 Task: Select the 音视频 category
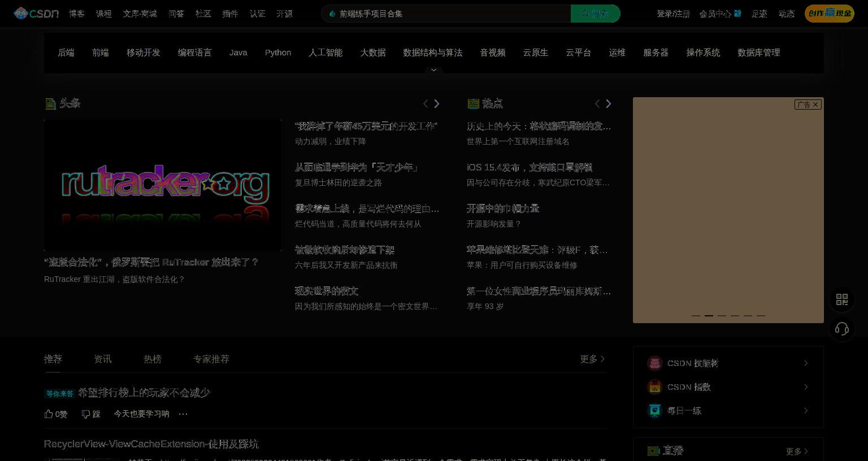click(x=493, y=53)
